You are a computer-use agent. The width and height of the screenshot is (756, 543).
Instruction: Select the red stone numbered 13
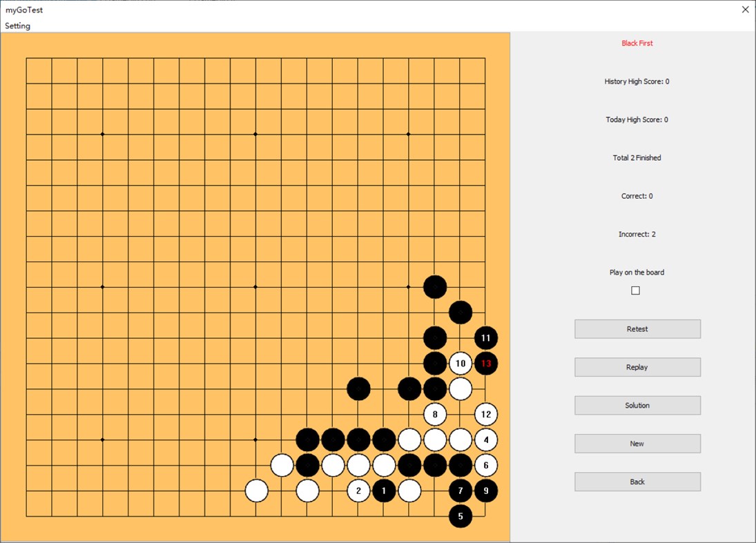485,364
